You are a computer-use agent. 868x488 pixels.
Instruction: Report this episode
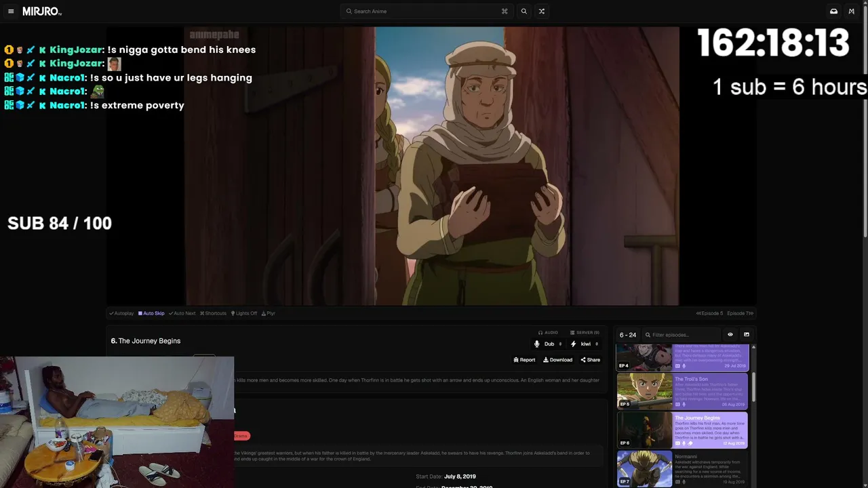click(x=524, y=360)
